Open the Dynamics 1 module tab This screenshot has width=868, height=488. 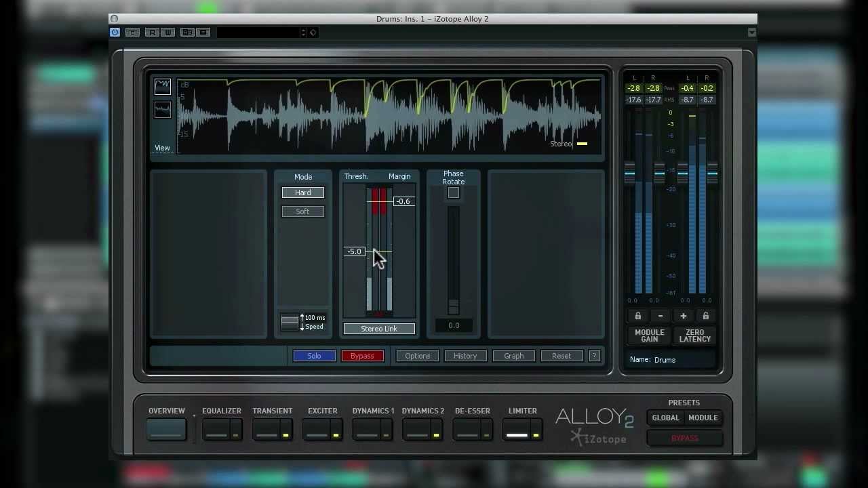pyautogui.click(x=367, y=429)
